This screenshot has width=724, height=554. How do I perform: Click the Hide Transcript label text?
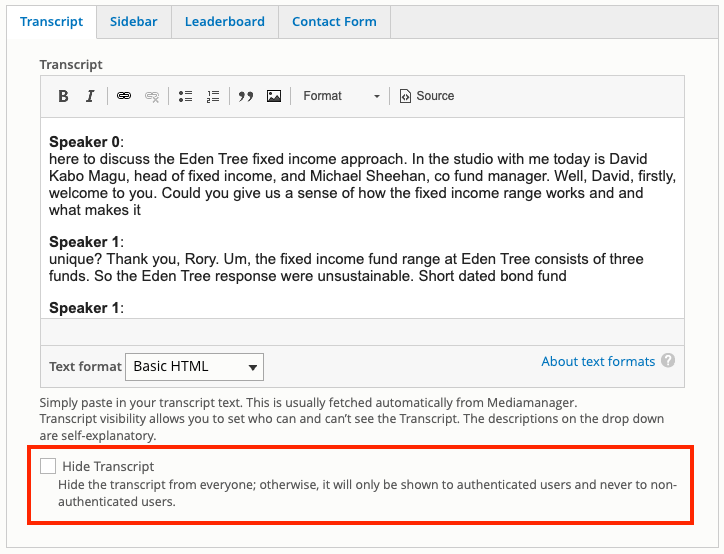click(108, 466)
